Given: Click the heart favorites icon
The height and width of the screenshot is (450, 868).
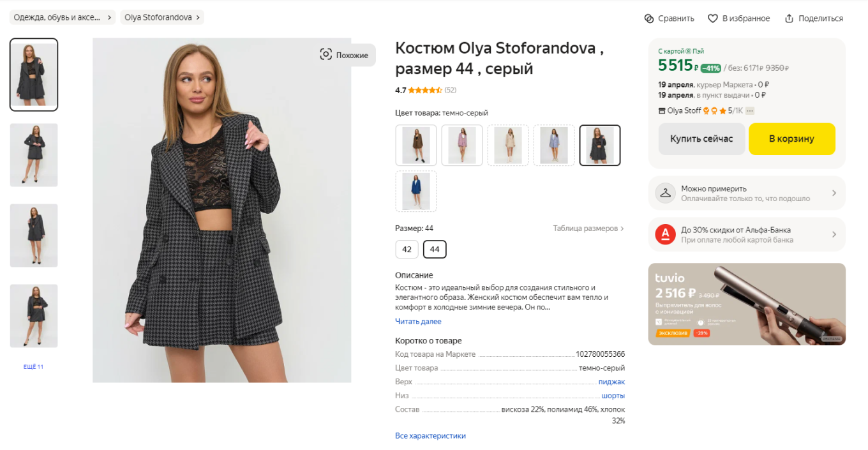Looking at the screenshot, I should (713, 19).
